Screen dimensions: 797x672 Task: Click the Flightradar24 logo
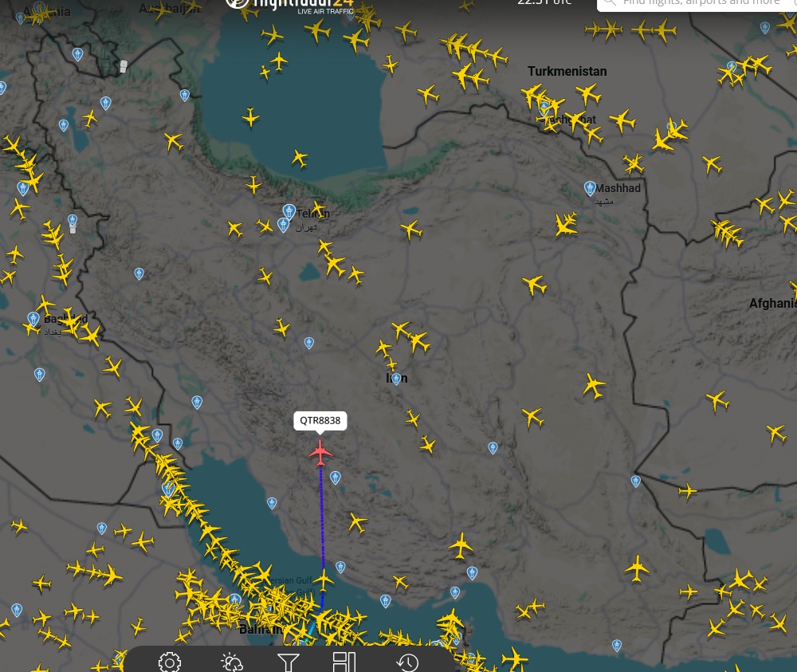pyautogui.click(x=290, y=5)
